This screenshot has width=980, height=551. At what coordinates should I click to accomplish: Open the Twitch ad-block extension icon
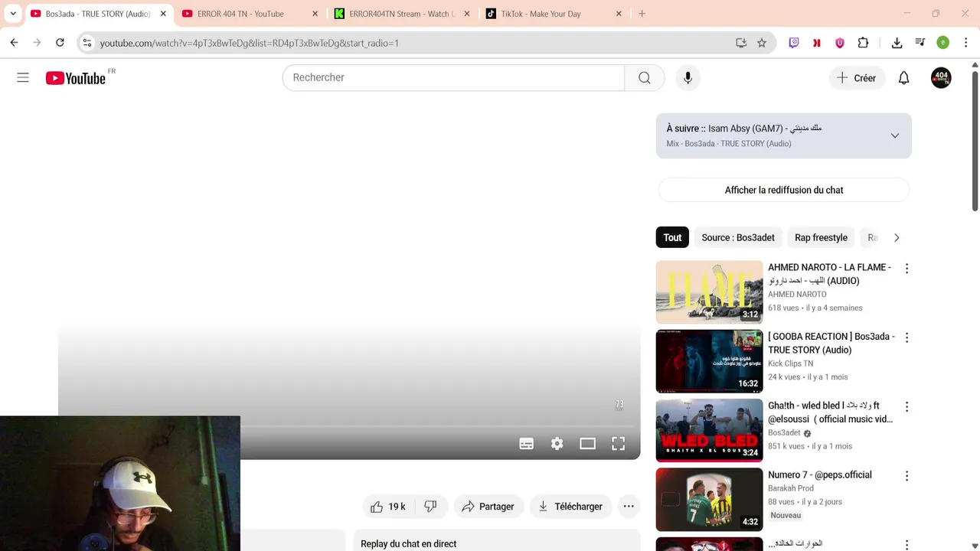click(794, 43)
